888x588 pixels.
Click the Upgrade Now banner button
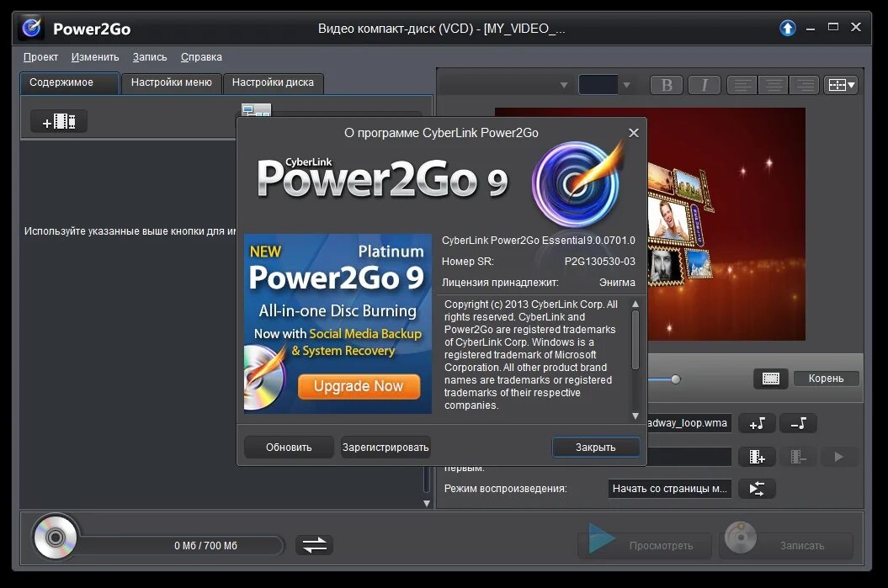[359, 386]
